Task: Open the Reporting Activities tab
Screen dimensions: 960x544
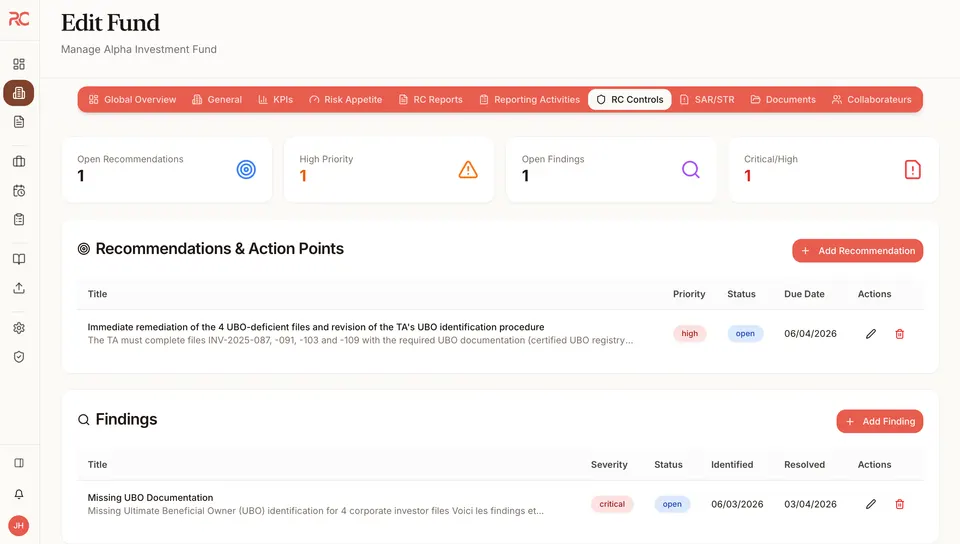Action: [530, 100]
